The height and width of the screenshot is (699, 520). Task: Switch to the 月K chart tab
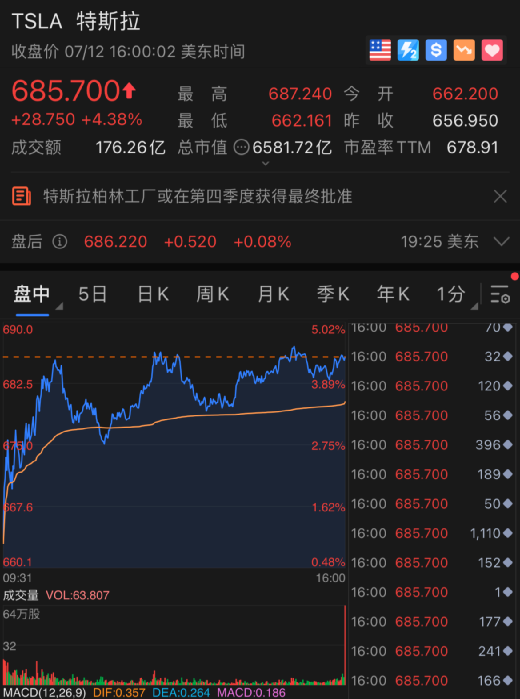(273, 294)
